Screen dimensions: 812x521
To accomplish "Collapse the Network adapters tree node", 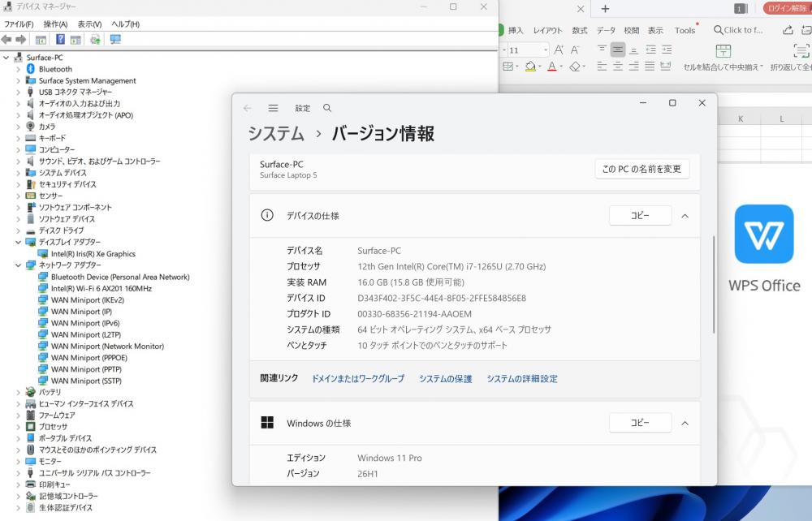I will coord(18,265).
